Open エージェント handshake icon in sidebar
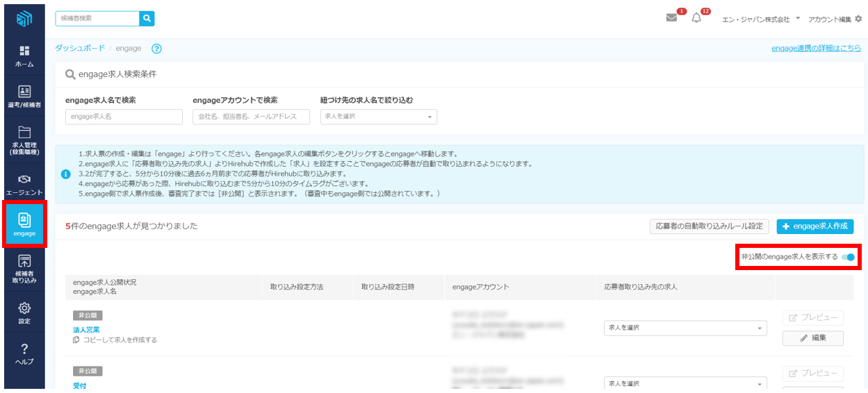The image size is (868, 393). pos(24,184)
